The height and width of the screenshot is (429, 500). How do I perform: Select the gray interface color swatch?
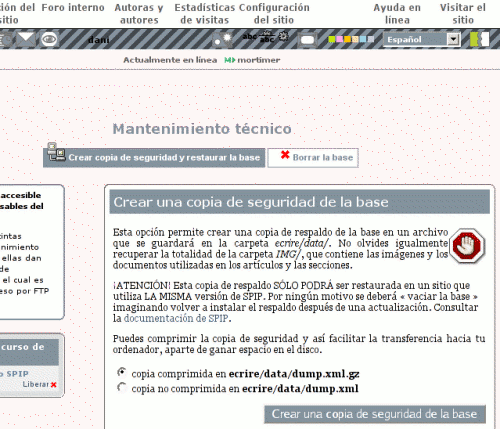coord(370,39)
